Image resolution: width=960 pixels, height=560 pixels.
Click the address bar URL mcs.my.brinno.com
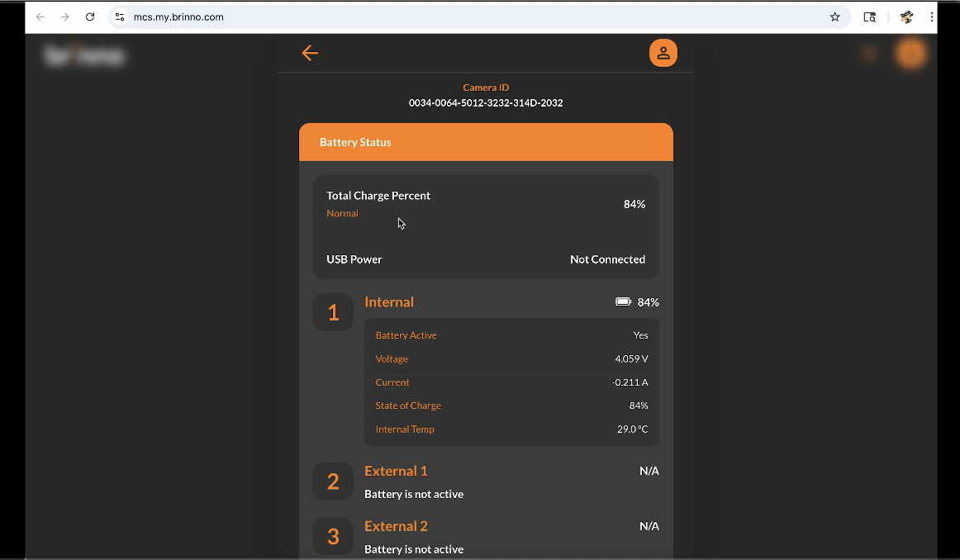pos(178,17)
